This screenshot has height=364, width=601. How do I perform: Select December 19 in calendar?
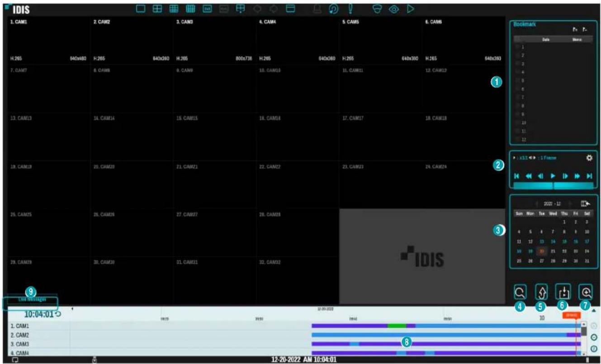pyautogui.click(x=530, y=251)
